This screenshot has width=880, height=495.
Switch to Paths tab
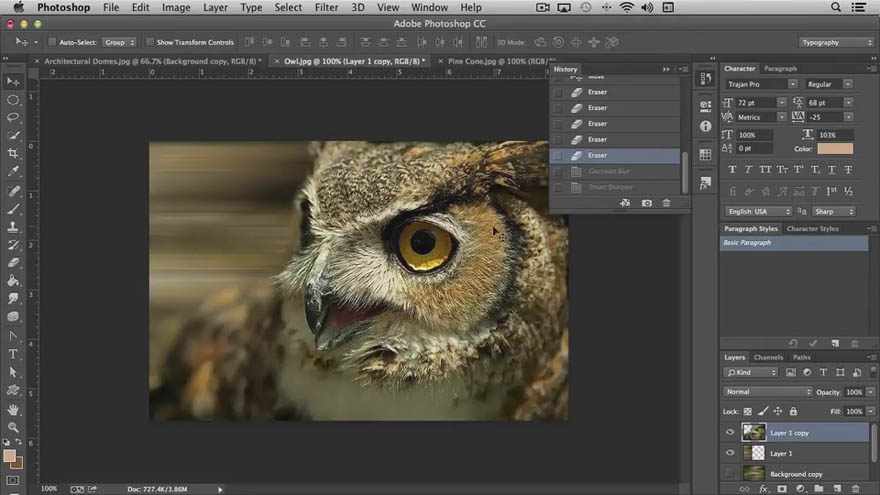point(801,357)
